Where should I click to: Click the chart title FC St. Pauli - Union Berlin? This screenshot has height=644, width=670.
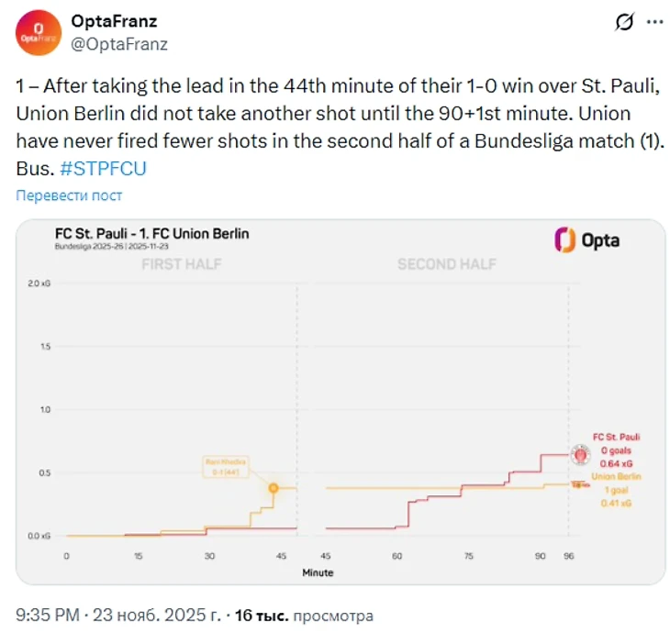point(152,234)
